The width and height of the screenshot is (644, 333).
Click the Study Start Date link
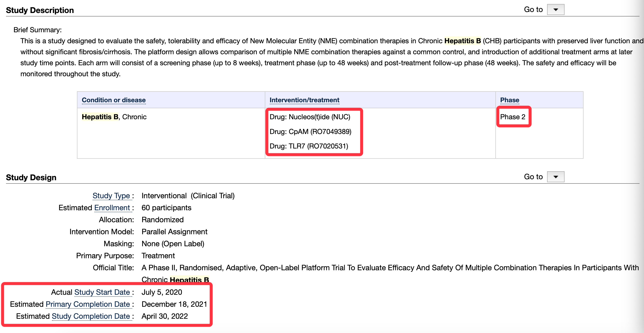click(102, 292)
